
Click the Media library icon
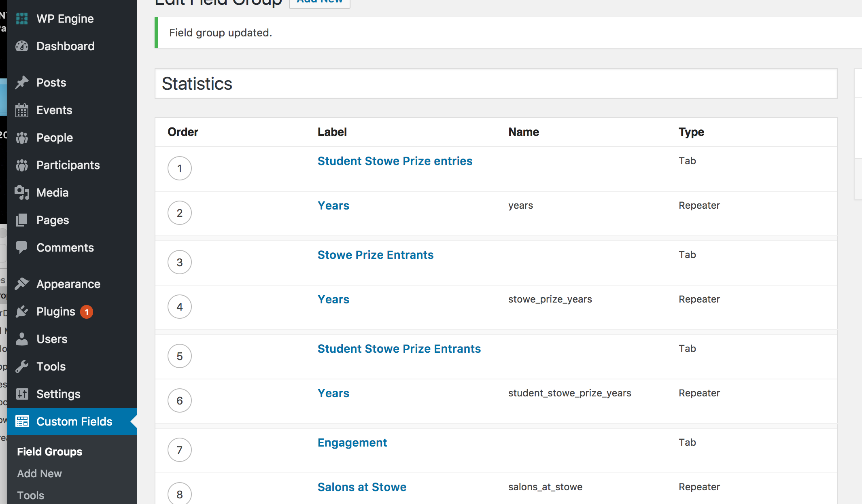[22, 193]
